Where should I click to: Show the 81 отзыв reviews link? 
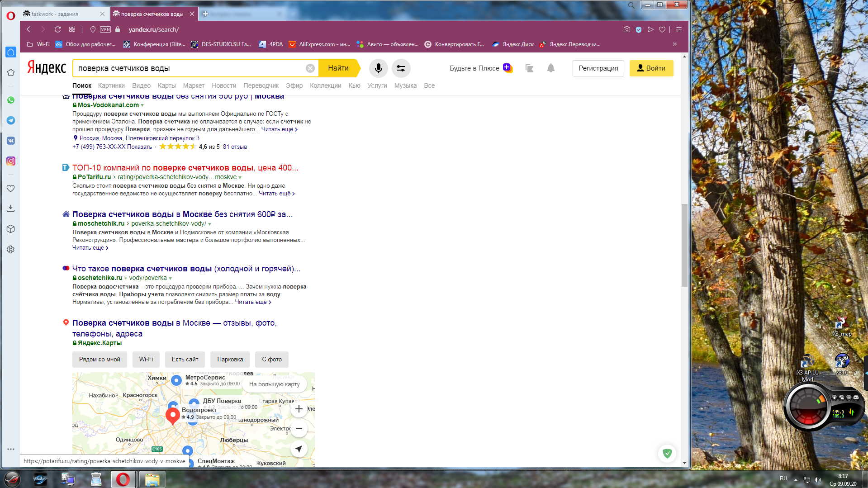click(x=235, y=147)
